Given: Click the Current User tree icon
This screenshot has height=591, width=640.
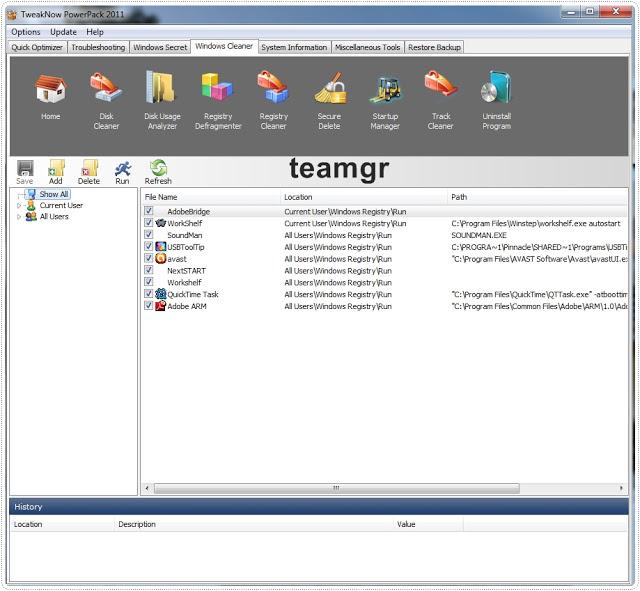Looking at the screenshot, I should point(31,205).
